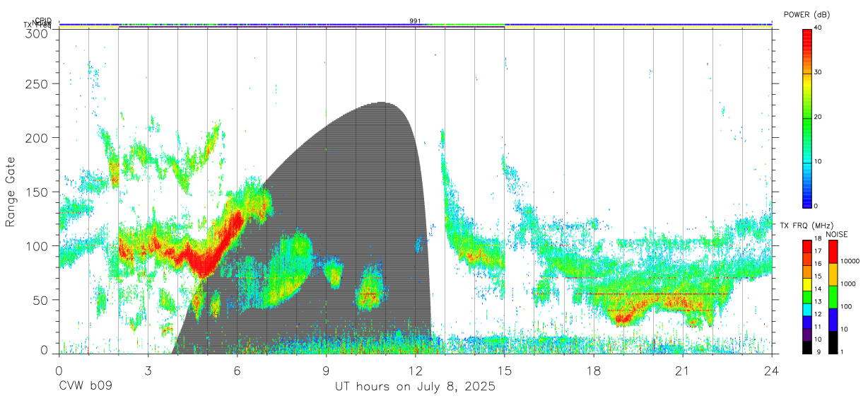Select the black 9-10 MHz TX FRQ swatch
Image resolution: width=868 pixels, height=401 pixels.
pyautogui.click(x=807, y=347)
